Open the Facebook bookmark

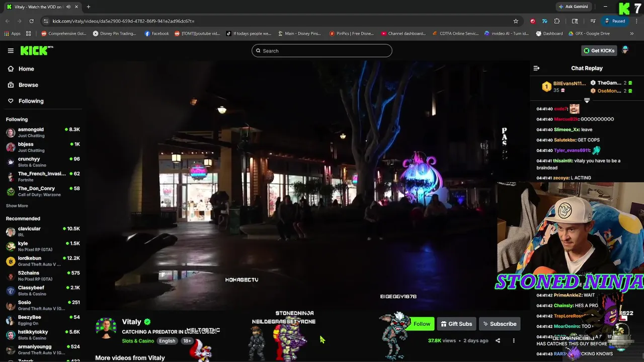157,34
